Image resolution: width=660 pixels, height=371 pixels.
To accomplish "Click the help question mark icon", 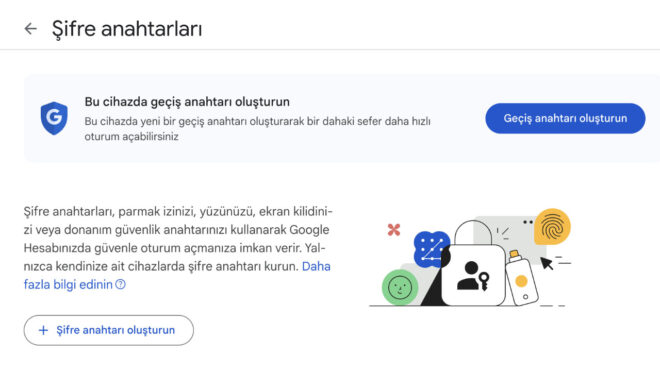I will coord(120,284).
